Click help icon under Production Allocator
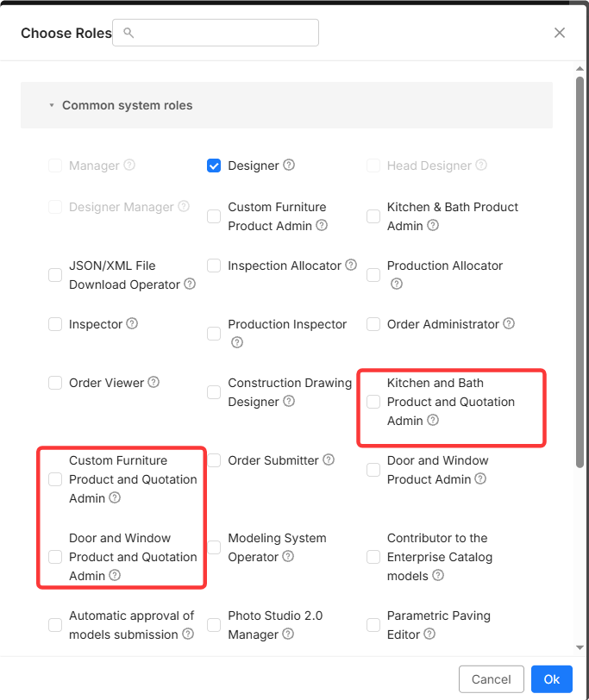Image resolution: width=589 pixels, height=700 pixels. coord(397,284)
